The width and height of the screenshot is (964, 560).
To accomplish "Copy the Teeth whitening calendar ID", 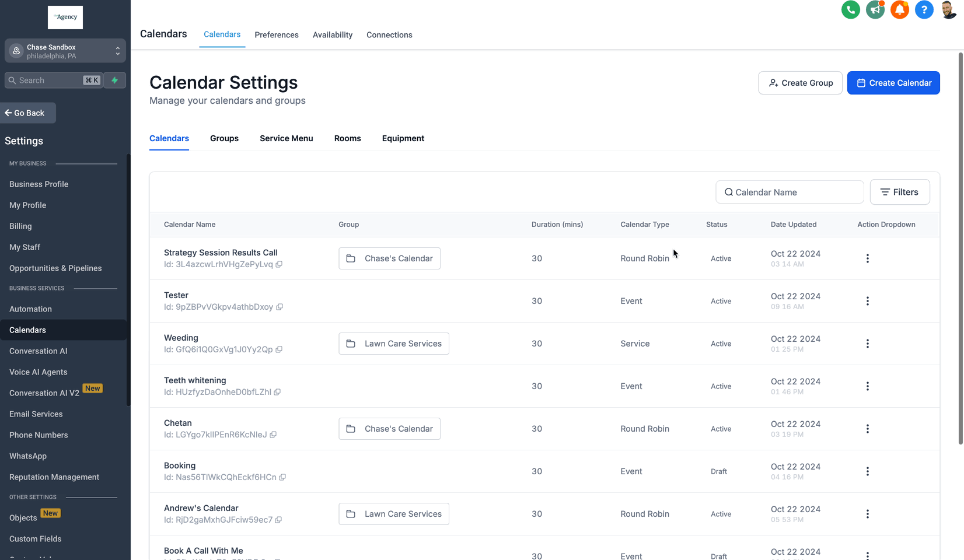I will pos(277,393).
